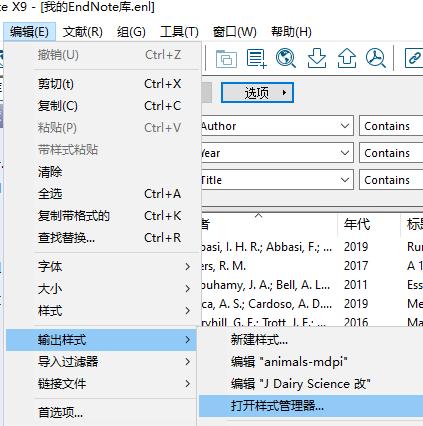Click the copy-to-local-library toolbar icon
This screenshot has width=423, height=426.
coord(226,59)
